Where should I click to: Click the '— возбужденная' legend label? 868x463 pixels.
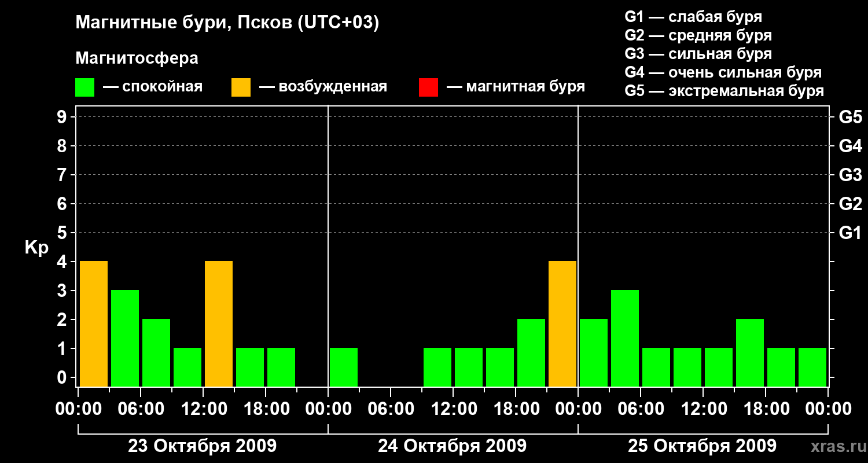pyautogui.click(x=323, y=87)
